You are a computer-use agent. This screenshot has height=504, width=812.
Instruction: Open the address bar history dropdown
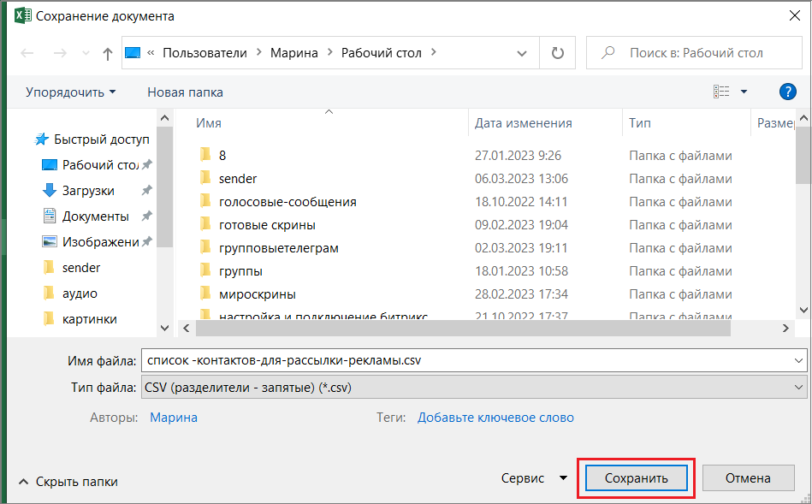coord(522,53)
